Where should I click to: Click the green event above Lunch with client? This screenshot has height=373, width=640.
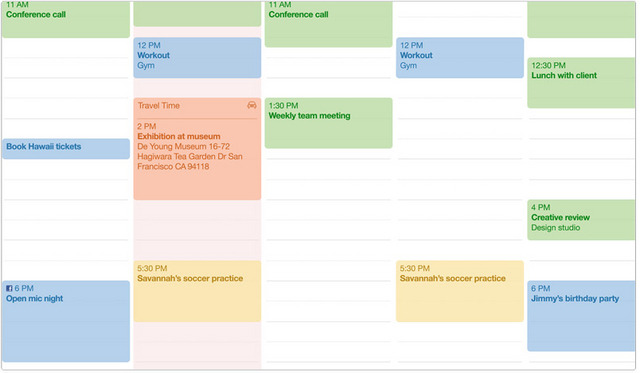click(x=582, y=19)
